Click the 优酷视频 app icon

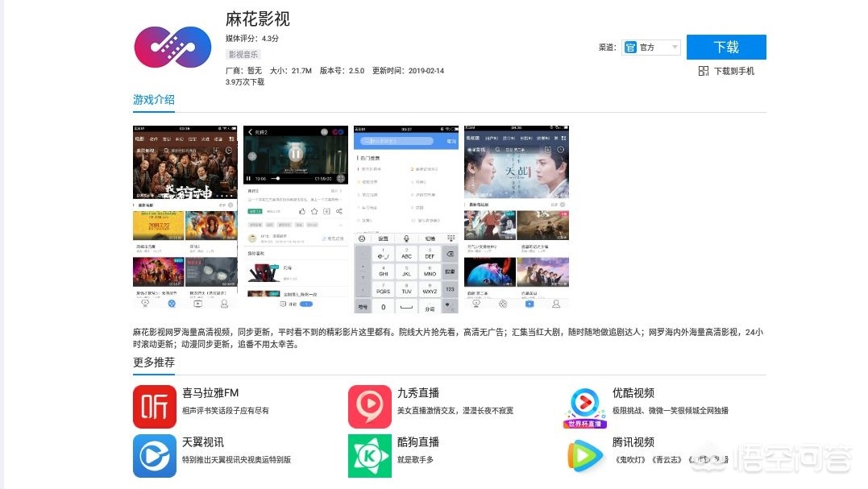[x=585, y=407]
